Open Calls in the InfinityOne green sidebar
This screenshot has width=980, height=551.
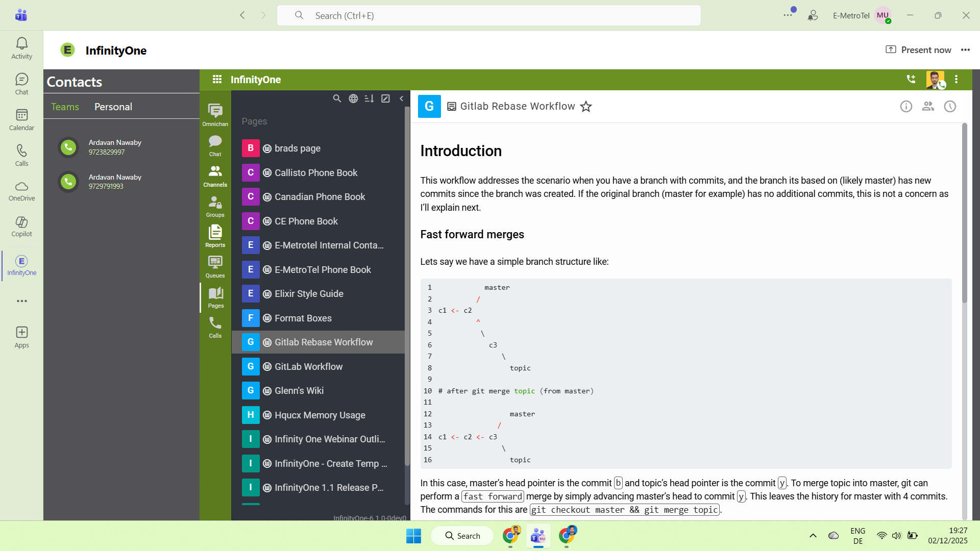[x=215, y=327]
